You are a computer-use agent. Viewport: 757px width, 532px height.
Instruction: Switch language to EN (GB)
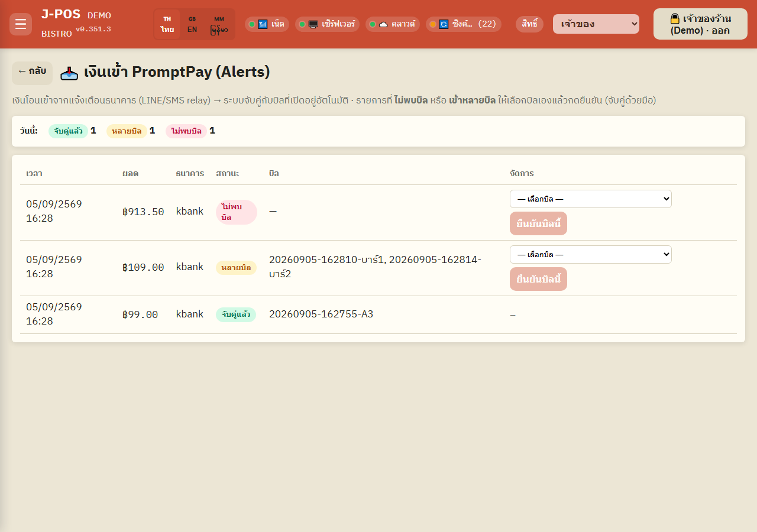coord(192,24)
